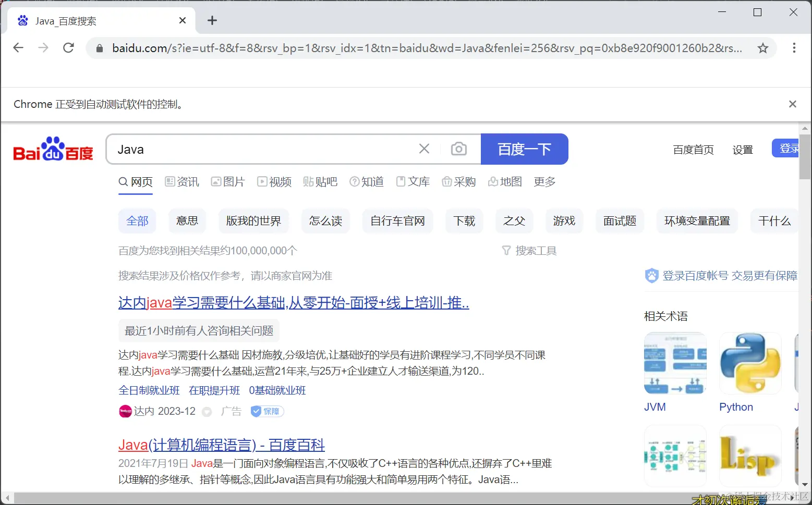812x505 pixels.
Task: Select the 面试题 filter chip
Action: (x=620, y=221)
